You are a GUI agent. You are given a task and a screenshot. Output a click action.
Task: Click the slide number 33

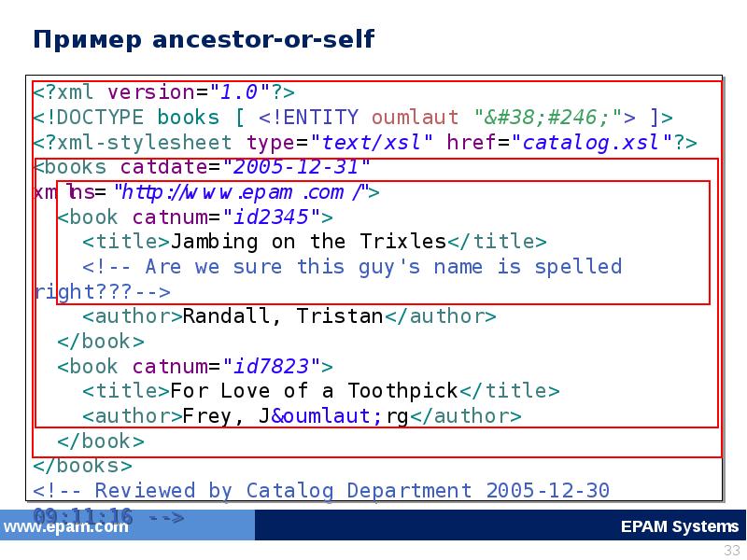(x=731, y=550)
